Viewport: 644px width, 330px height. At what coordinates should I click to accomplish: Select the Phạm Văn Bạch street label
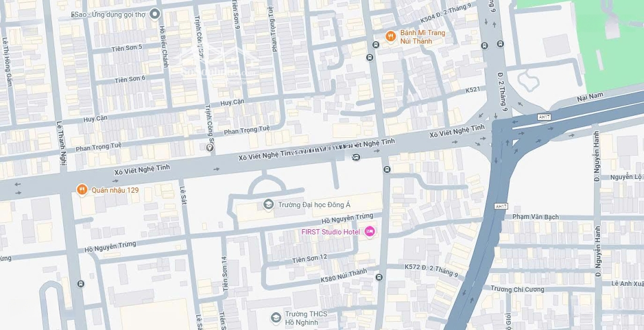click(x=535, y=217)
